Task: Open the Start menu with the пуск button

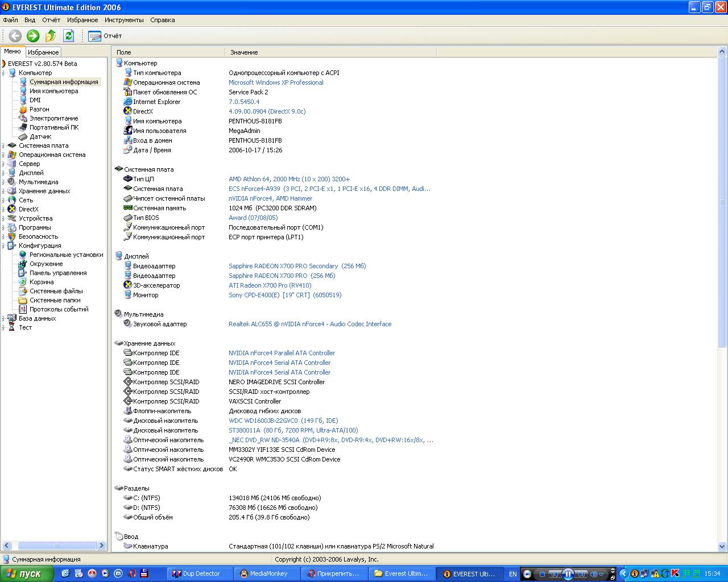Action: click(x=27, y=573)
